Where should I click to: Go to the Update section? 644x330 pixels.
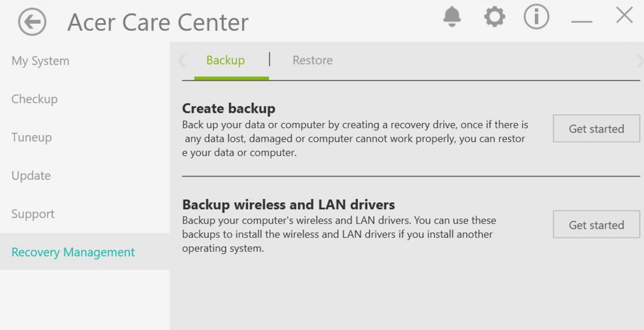pos(31,176)
